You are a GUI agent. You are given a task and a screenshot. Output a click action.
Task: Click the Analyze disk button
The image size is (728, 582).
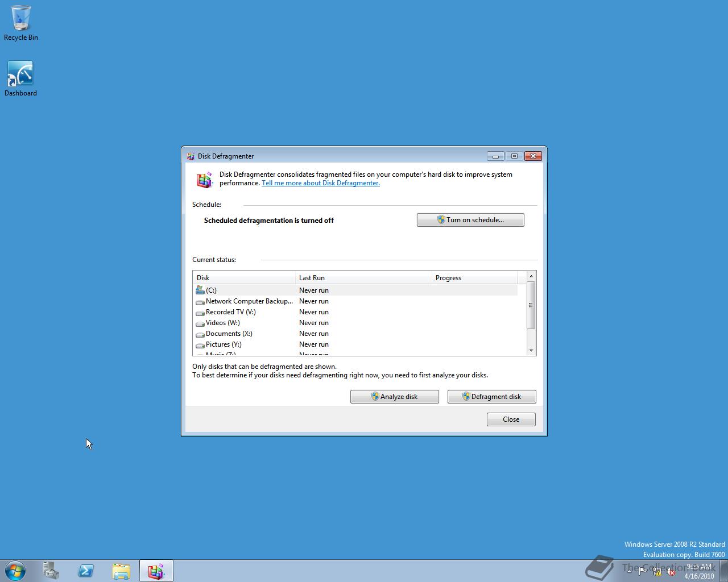(x=395, y=397)
